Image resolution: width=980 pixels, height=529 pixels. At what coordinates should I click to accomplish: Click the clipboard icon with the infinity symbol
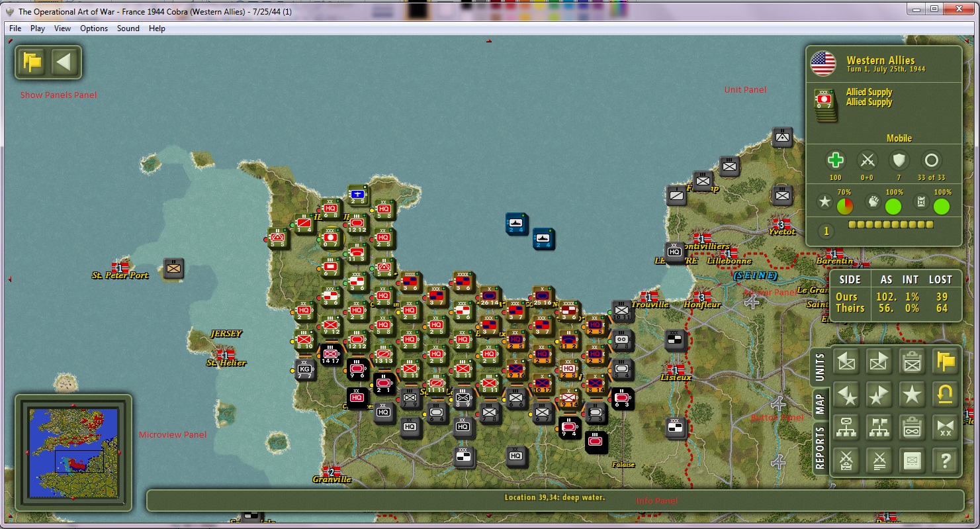click(x=912, y=427)
